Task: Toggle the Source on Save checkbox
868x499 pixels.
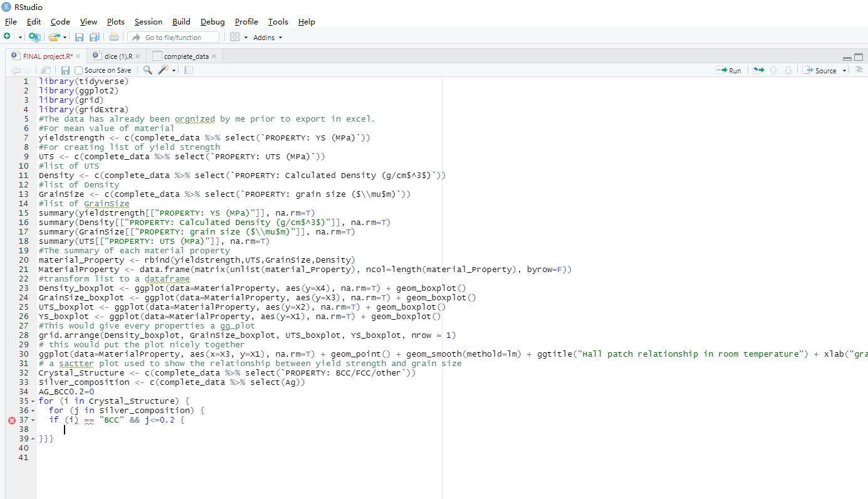Action: (x=79, y=70)
